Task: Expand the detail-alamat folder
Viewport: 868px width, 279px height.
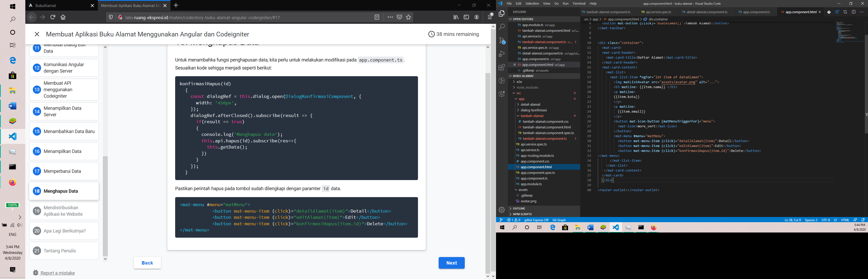Action: pos(544,104)
